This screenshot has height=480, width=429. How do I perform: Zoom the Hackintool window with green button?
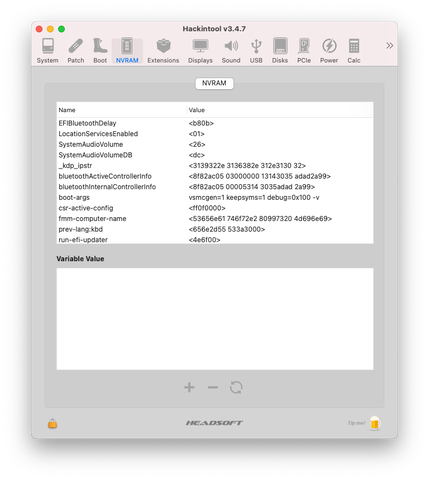[x=61, y=29]
